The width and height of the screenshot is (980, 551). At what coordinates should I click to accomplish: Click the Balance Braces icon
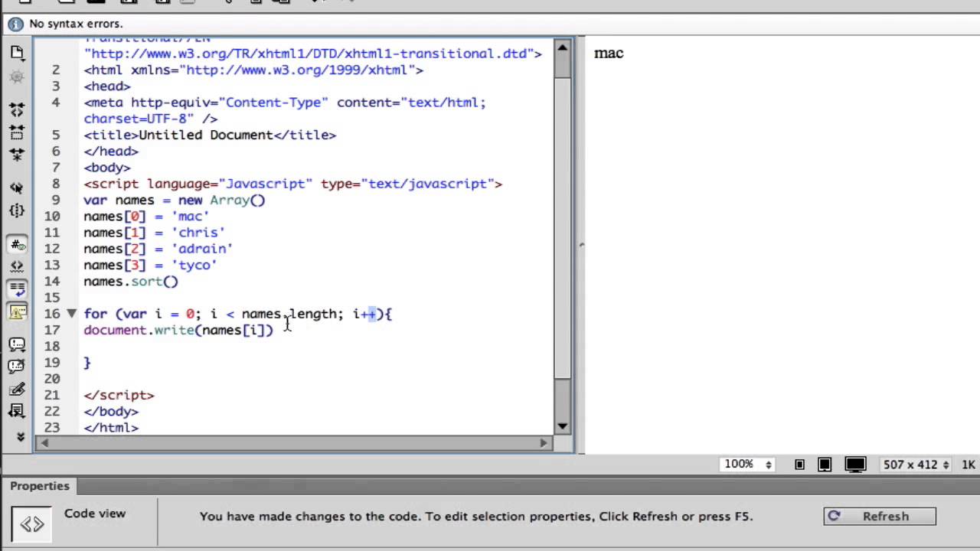click(17, 210)
